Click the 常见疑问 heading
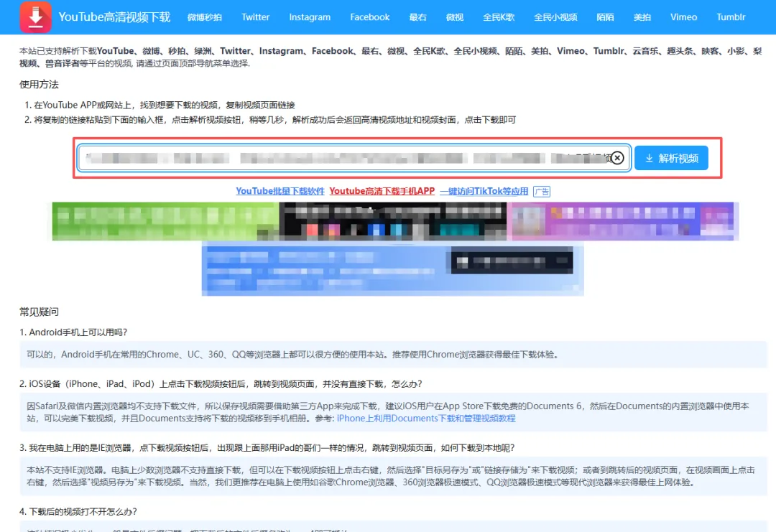This screenshot has width=776, height=532. point(39,312)
